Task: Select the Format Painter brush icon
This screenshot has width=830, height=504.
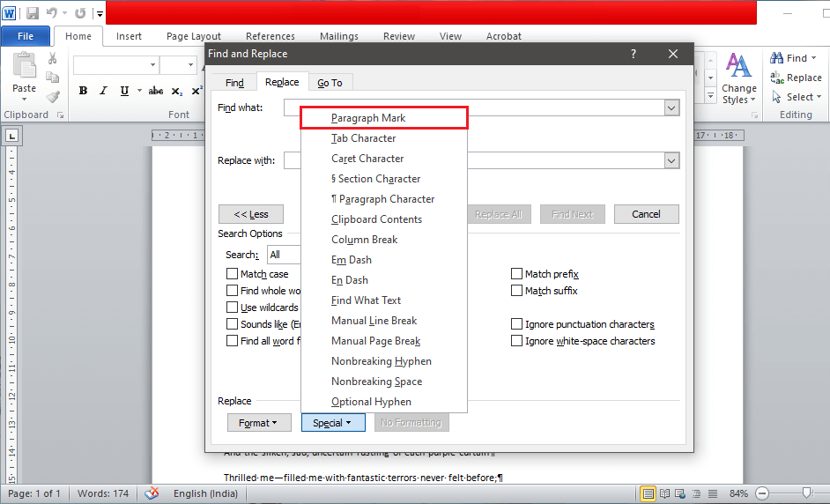Action: coord(53,97)
